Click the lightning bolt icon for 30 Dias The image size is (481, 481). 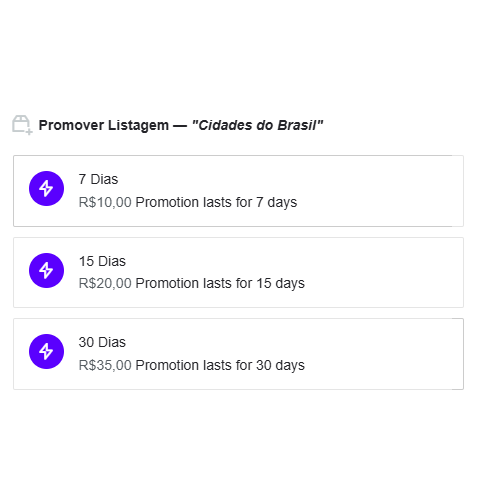tap(46, 351)
